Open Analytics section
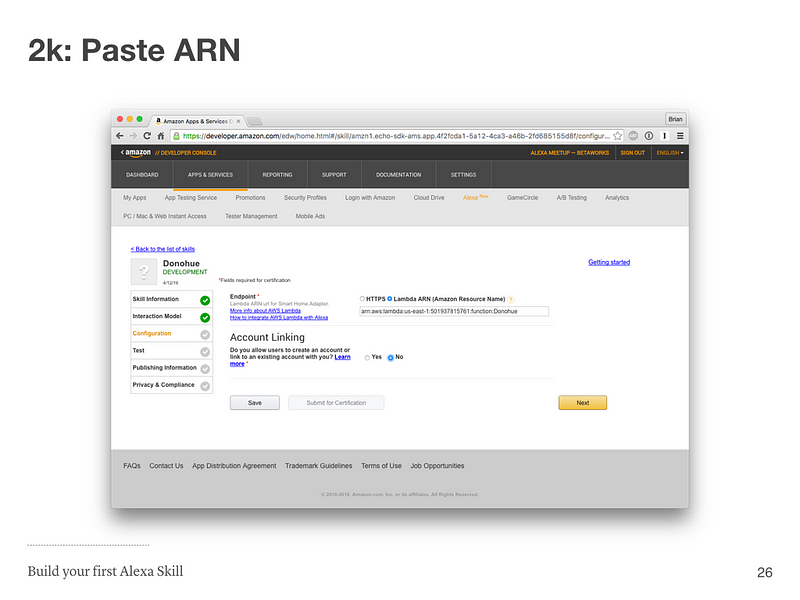The height and width of the screenshot is (600, 800). [x=617, y=197]
